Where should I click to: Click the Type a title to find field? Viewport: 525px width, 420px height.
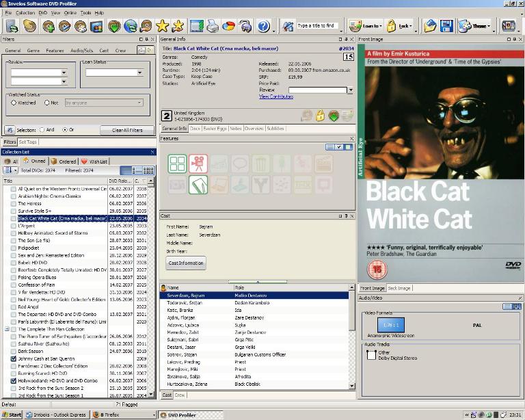[317, 26]
